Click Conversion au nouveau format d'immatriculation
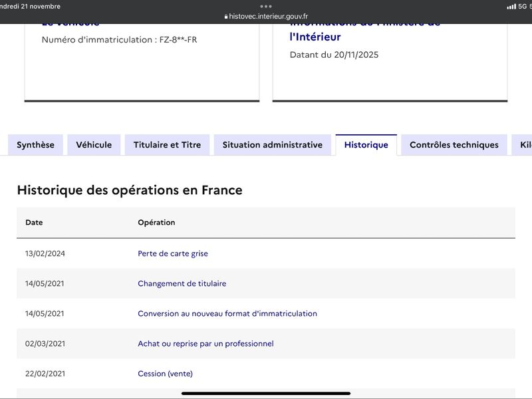This screenshot has width=532, height=399. pyautogui.click(x=227, y=313)
